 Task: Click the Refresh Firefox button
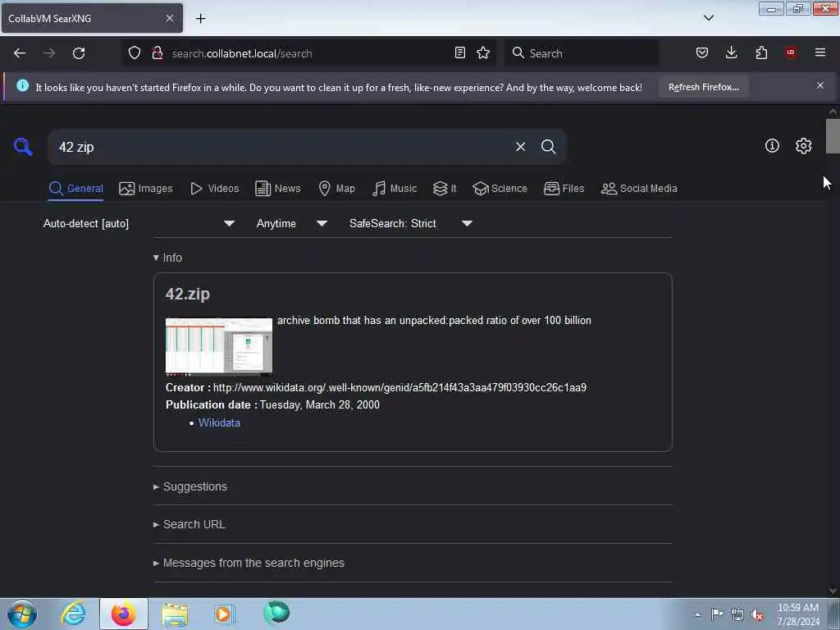(x=703, y=87)
